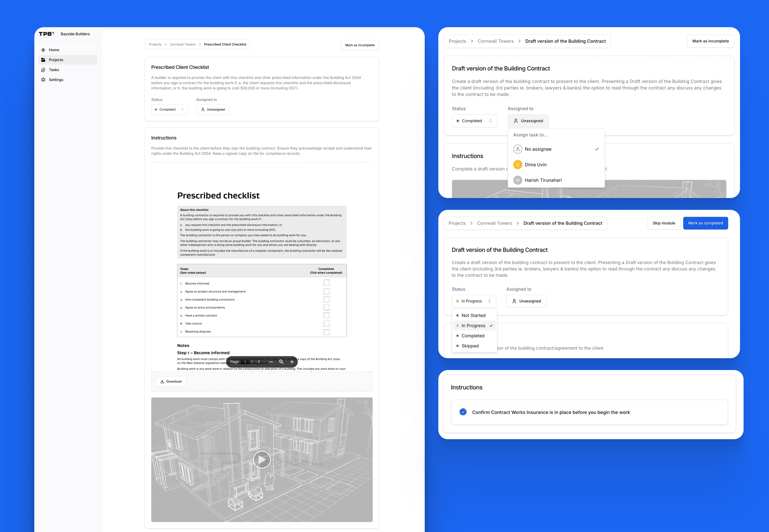This screenshot has height=532, width=769.
Task: Tick the Become informed checklist box
Action: 326,282
